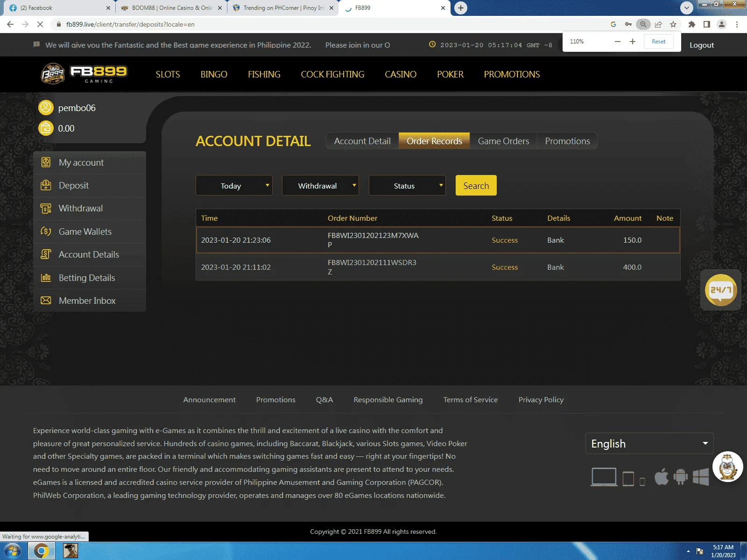Screen dimensions: 747x560
Task: Open the BINGO menu item
Action: [x=214, y=74]
